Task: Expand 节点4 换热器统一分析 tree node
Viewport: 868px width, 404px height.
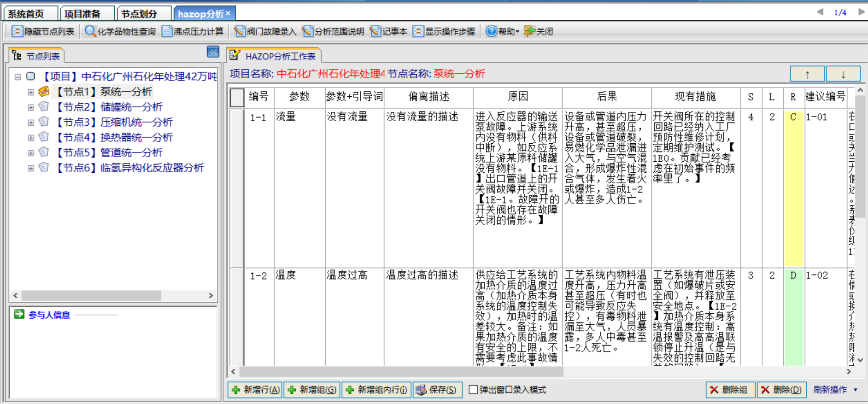Action: [31, 138]
